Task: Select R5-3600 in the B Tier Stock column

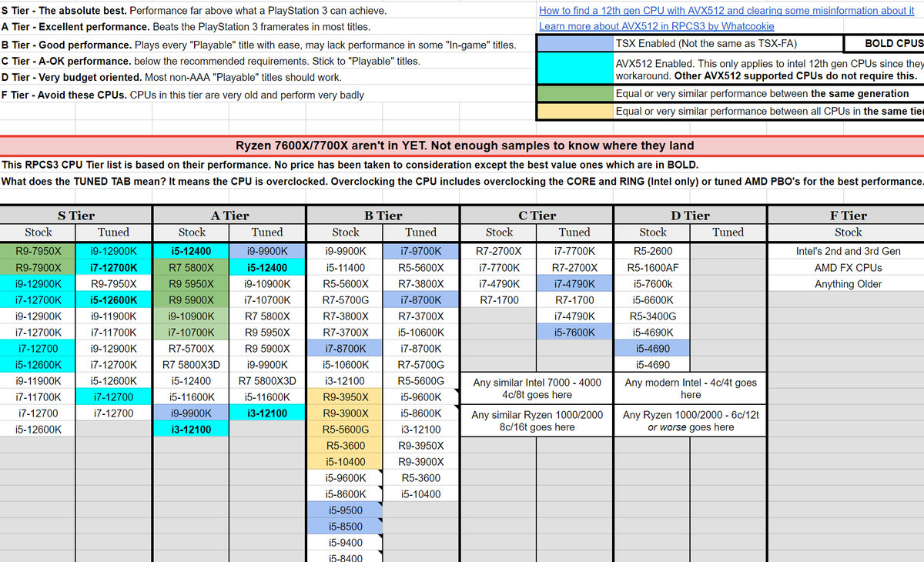Action: [x=345, y=446]
